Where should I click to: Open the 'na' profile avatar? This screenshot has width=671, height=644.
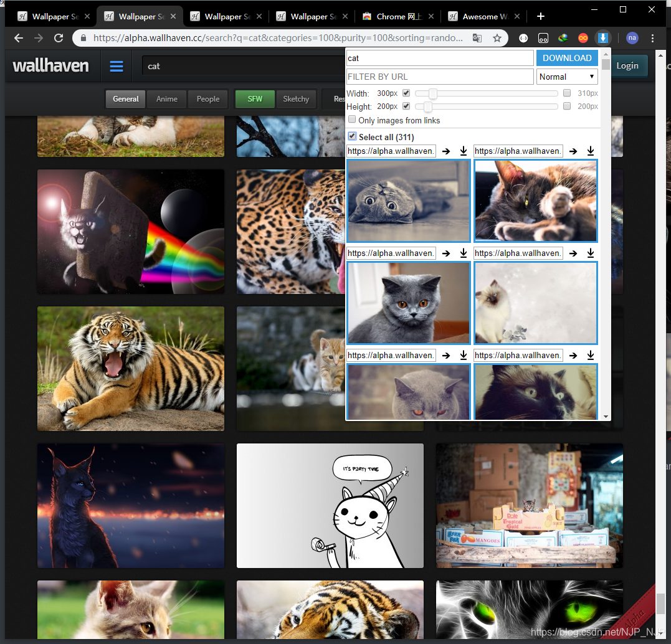coord(632,38)
